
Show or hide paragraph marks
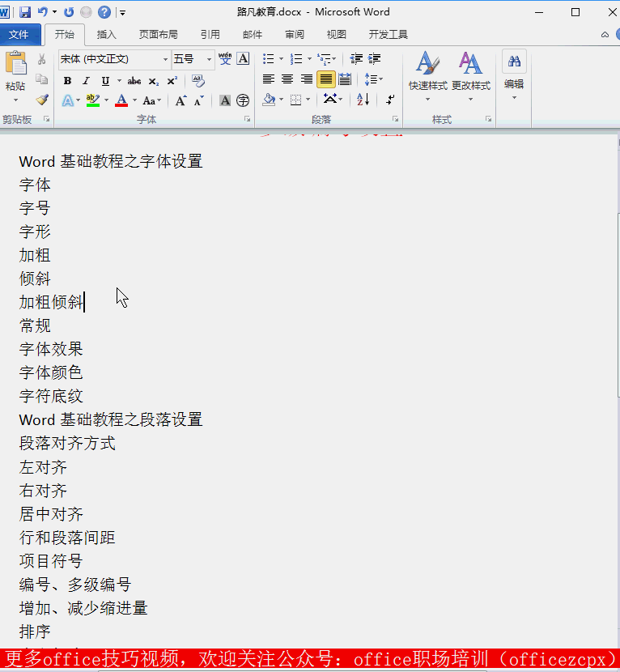390,100
